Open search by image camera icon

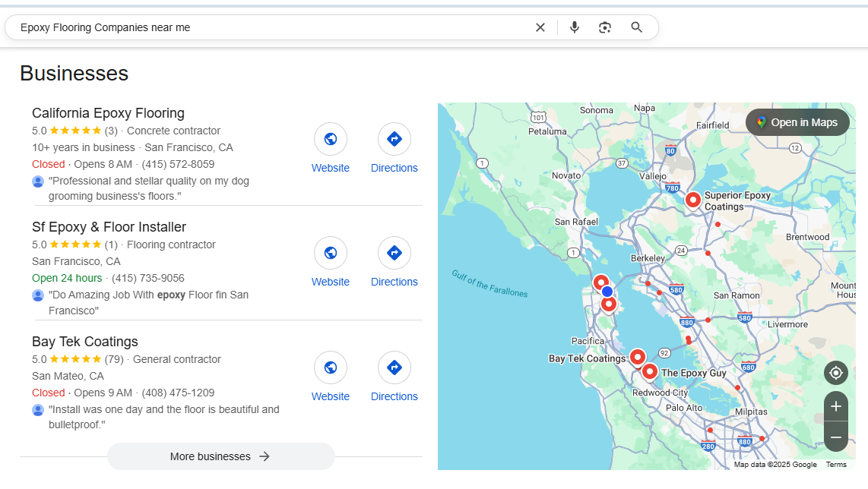pos(605,27)
